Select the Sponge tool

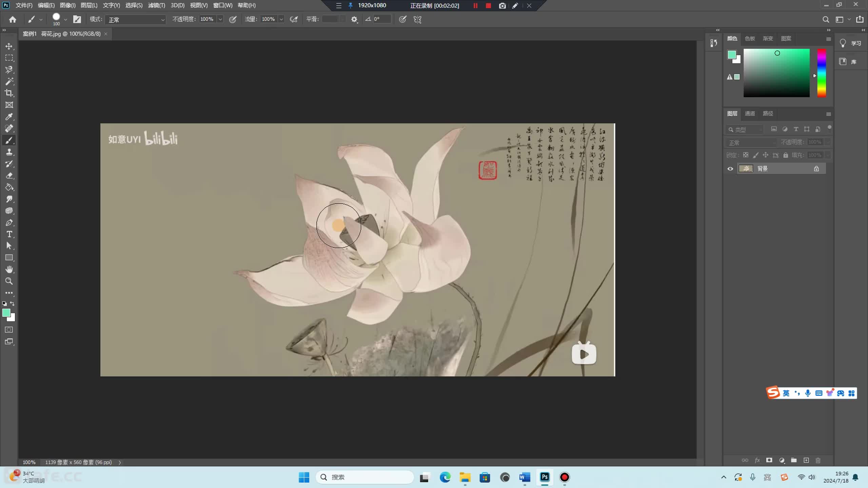pyautogui.click(x=9, y=211)
